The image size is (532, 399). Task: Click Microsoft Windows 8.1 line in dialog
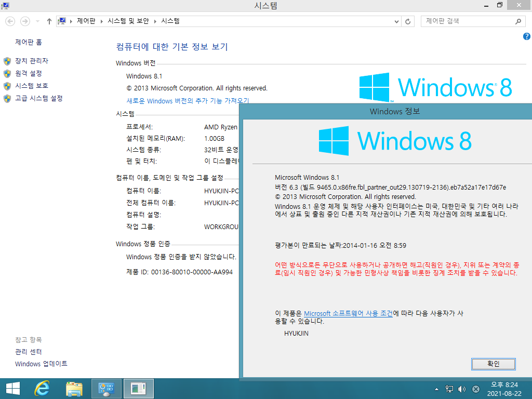pyautogui.click(x=307, y=178)
